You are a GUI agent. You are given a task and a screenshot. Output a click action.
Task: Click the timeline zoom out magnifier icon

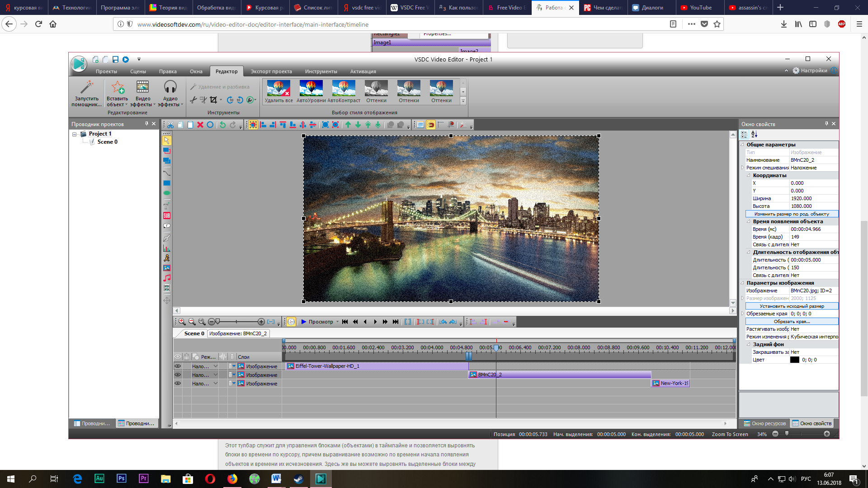pyautogui.click(x=192, y=322)
